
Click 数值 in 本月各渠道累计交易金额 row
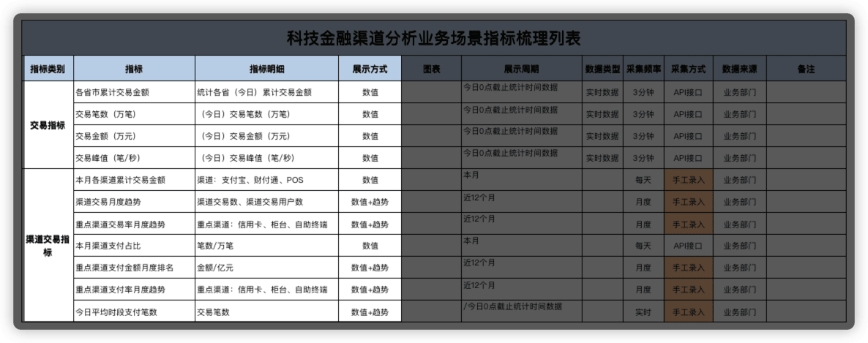370,180
